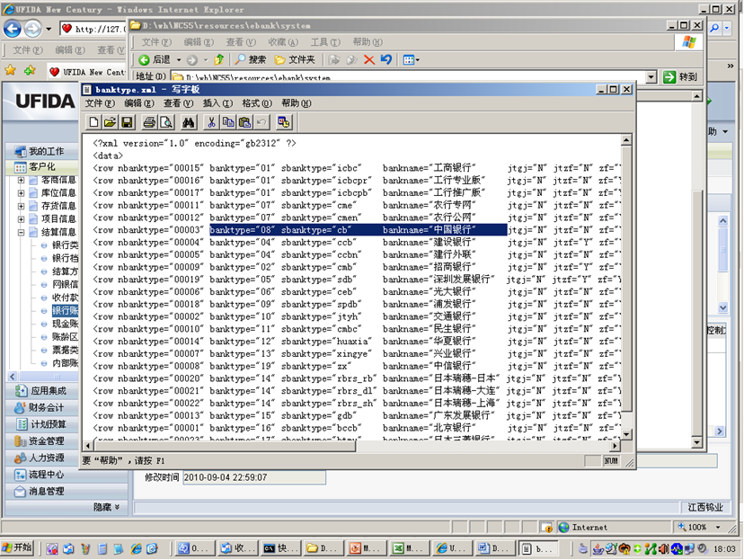Click the Print icon in WordPad toolbar
The width and height of the screenshot is (744, 560).
149,122
